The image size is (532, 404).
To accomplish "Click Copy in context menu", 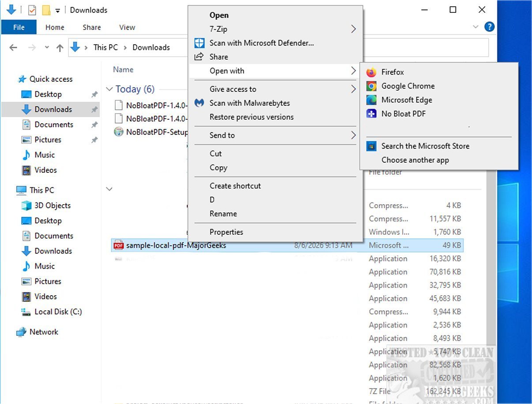I will coord(219,168).
